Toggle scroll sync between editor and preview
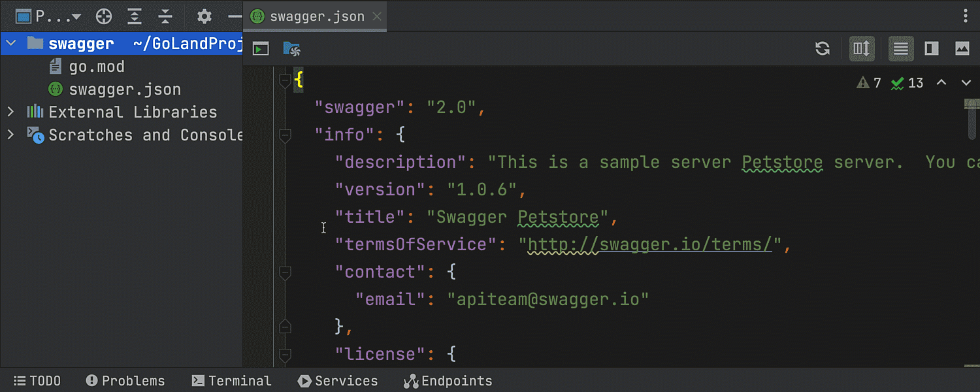The image size is (980, 392). tap(862, 48)
